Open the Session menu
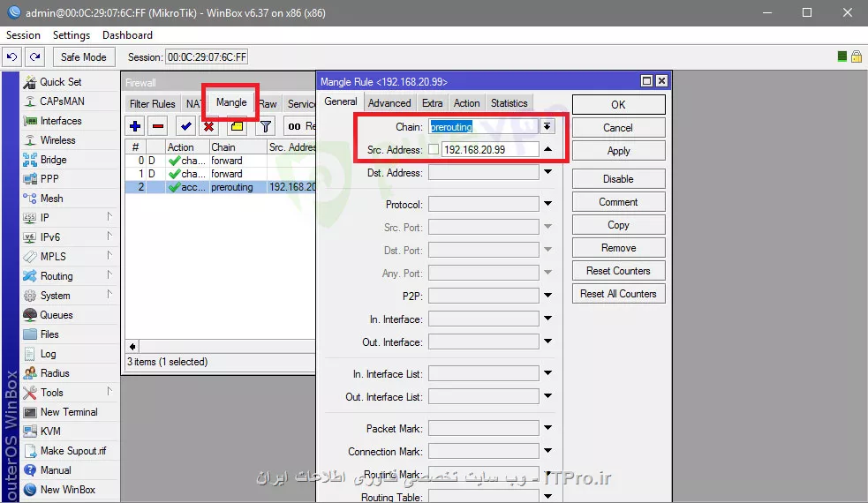The width and height of the screenshot is (868, 503). 23,35
